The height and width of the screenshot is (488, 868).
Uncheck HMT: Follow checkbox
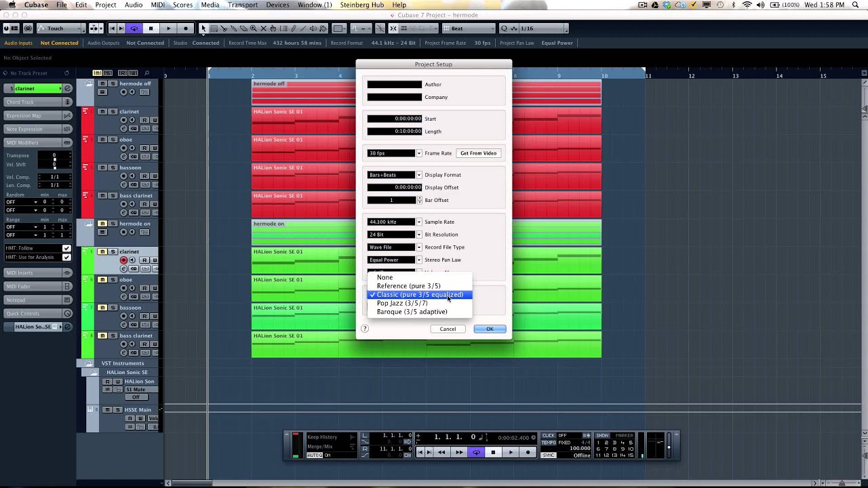pyautogui.click(x=66, y=248)
